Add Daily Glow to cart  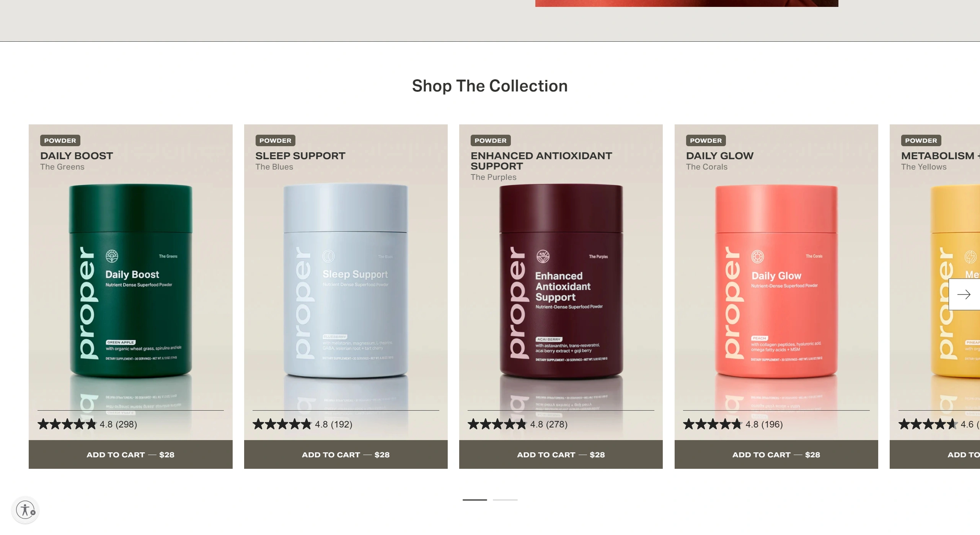(776, 455)
